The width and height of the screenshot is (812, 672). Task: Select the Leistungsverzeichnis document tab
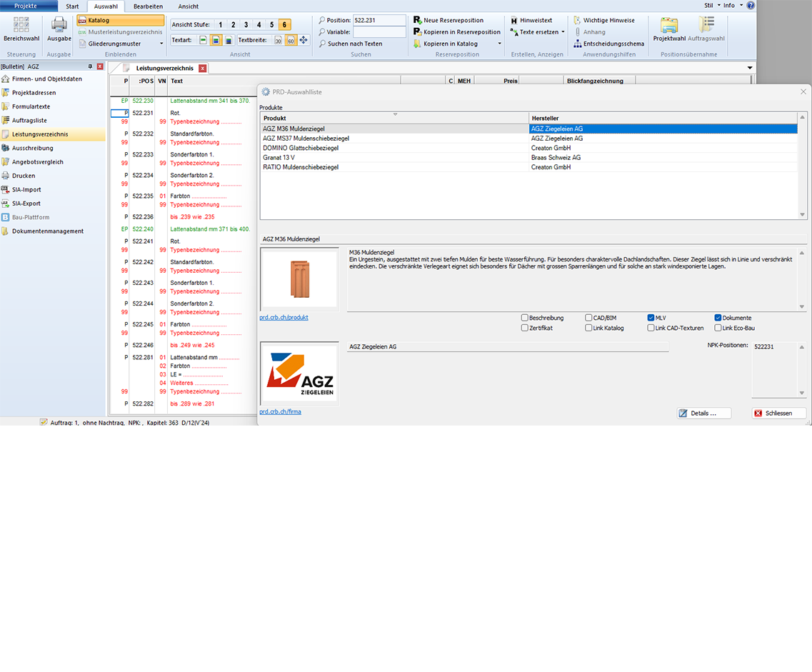tap(165, 69)
